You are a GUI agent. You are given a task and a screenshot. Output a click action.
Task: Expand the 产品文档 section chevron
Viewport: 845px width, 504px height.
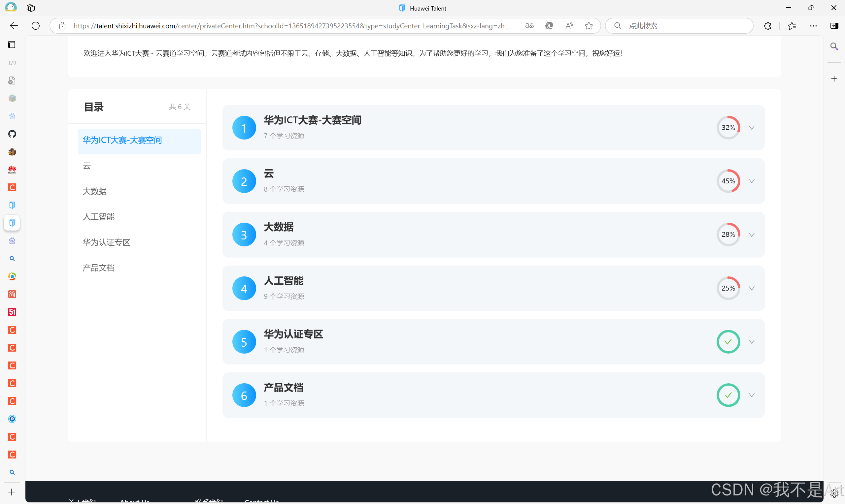[752, 395]
